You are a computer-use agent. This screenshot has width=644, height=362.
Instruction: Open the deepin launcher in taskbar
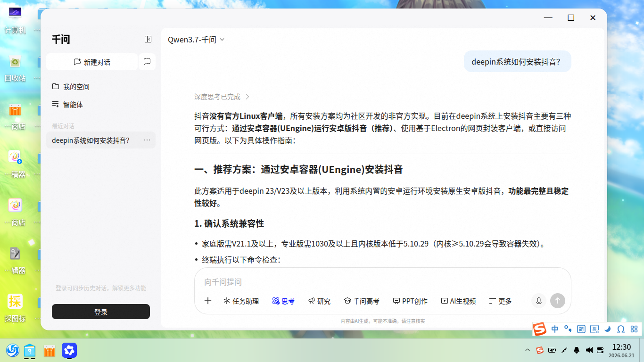(x=13, y=350)
